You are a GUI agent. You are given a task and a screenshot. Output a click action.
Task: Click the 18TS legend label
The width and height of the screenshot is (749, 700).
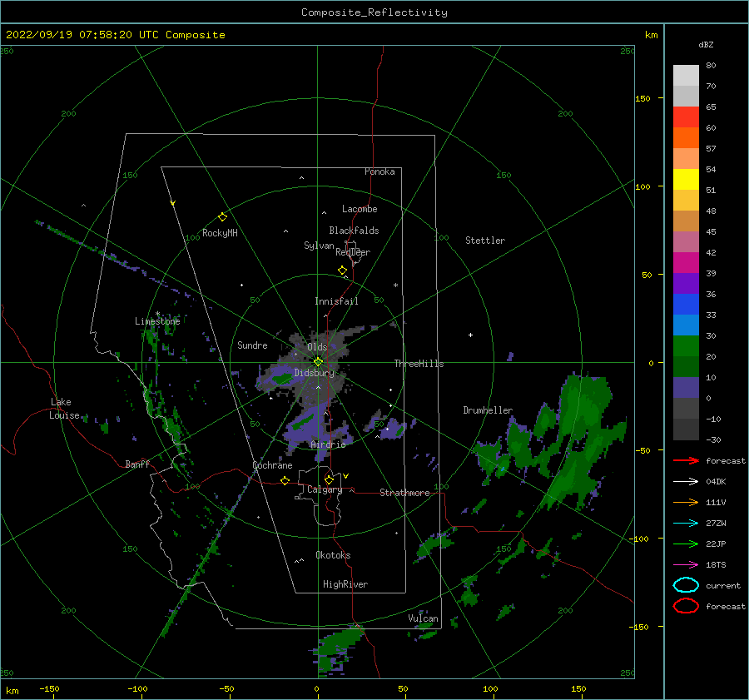(716, 565)
